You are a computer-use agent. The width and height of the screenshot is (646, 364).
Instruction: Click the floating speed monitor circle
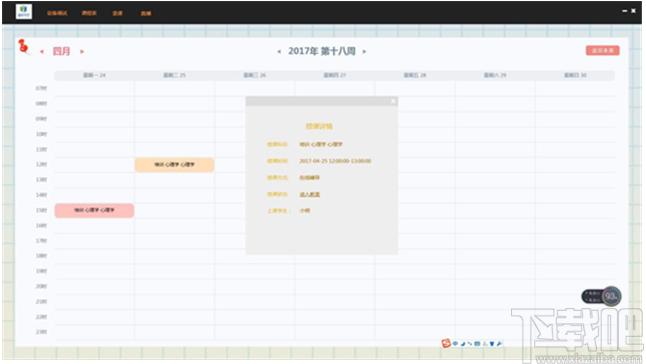coord(611,296)
